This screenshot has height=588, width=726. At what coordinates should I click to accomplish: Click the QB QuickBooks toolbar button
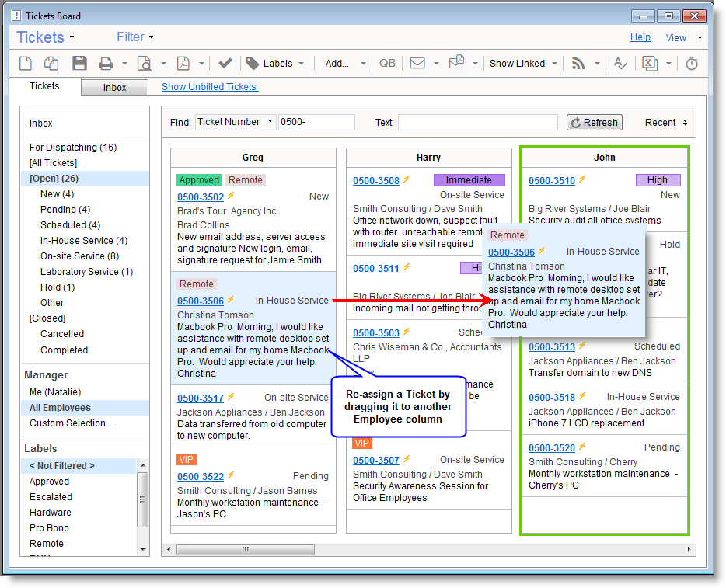tap(386, 64)
